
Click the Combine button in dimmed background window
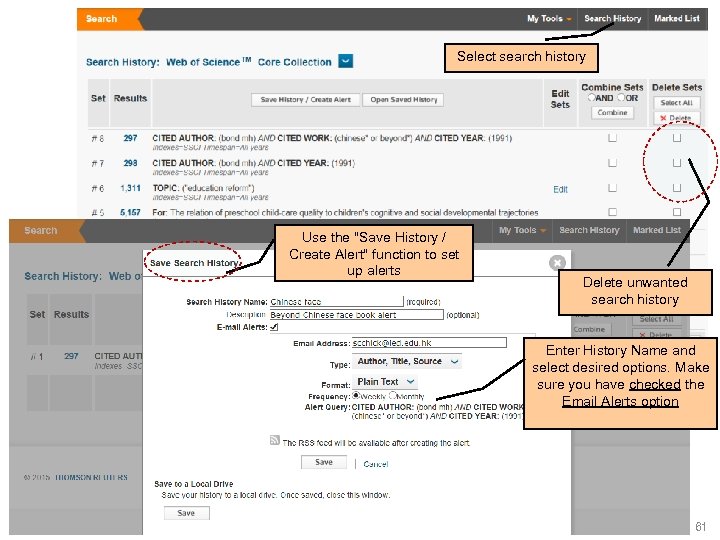pyautogui.click(x=589, y=329)
